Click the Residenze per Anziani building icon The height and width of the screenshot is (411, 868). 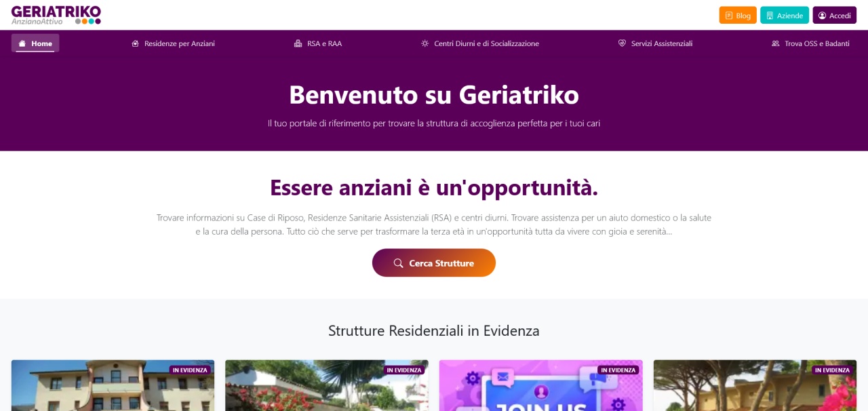click(136, 43)
